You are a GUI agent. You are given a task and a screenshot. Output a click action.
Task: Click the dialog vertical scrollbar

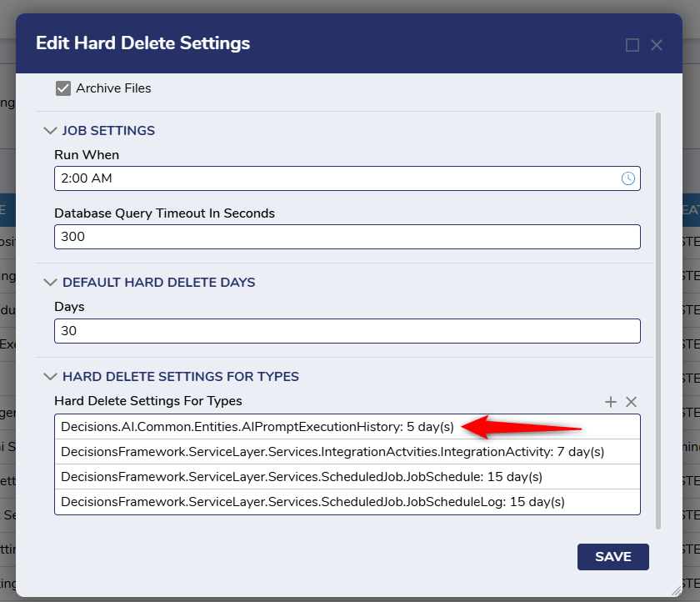pyautogui.click(x=658, y=321)
